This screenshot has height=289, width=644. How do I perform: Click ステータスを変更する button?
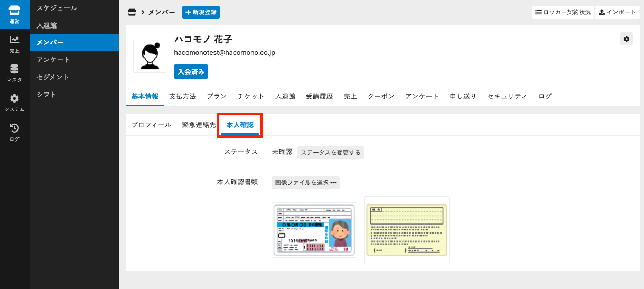(330, 153)
